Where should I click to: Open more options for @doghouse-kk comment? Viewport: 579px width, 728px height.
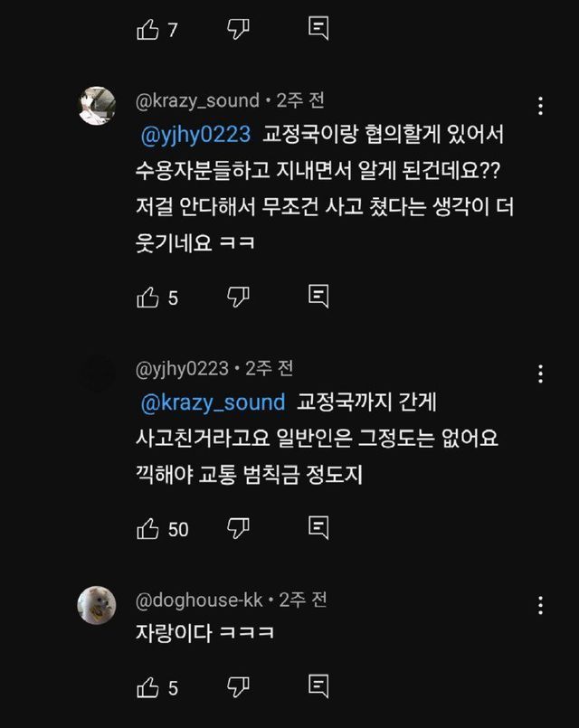541,605
